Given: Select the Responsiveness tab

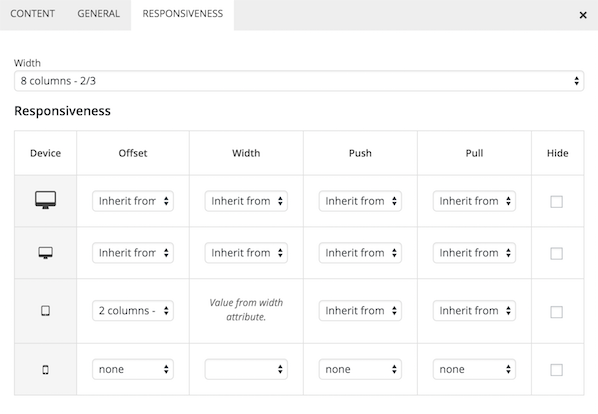Looking at the screenshot, I should (183, 14).
